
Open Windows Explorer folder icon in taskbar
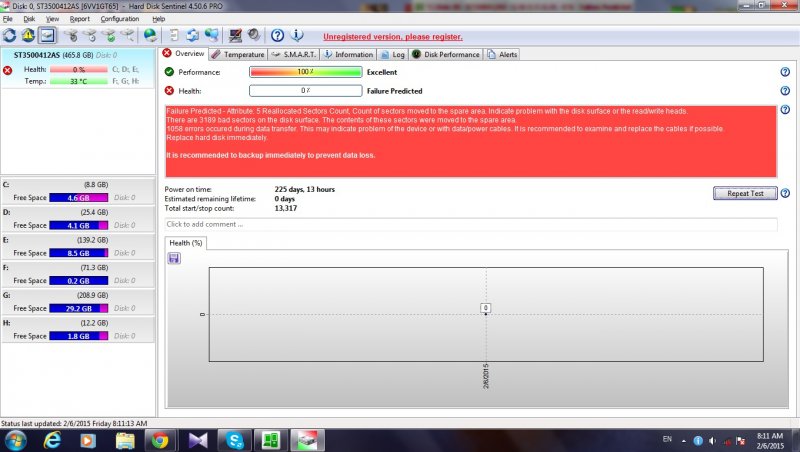(x=124, y=440)
